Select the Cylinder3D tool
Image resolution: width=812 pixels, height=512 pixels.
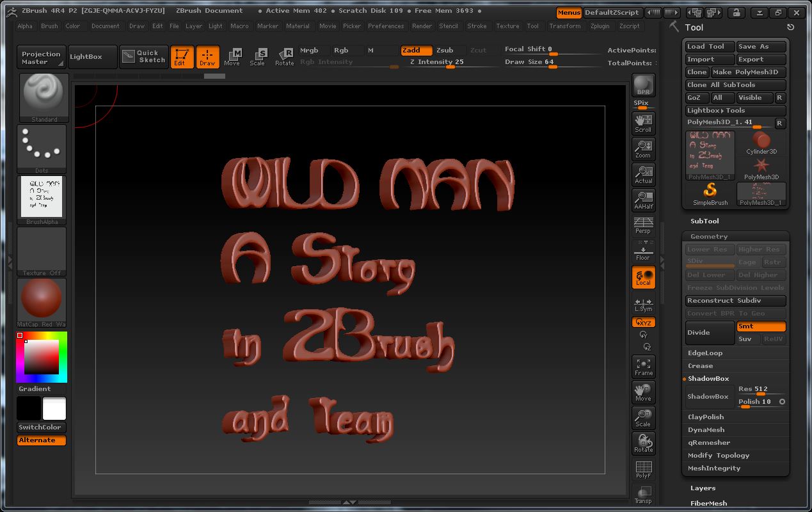point(761,143)
